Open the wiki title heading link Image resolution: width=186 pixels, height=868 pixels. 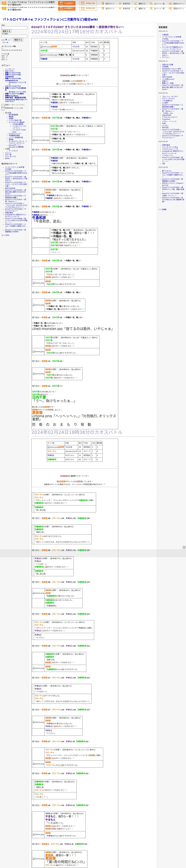50,20
